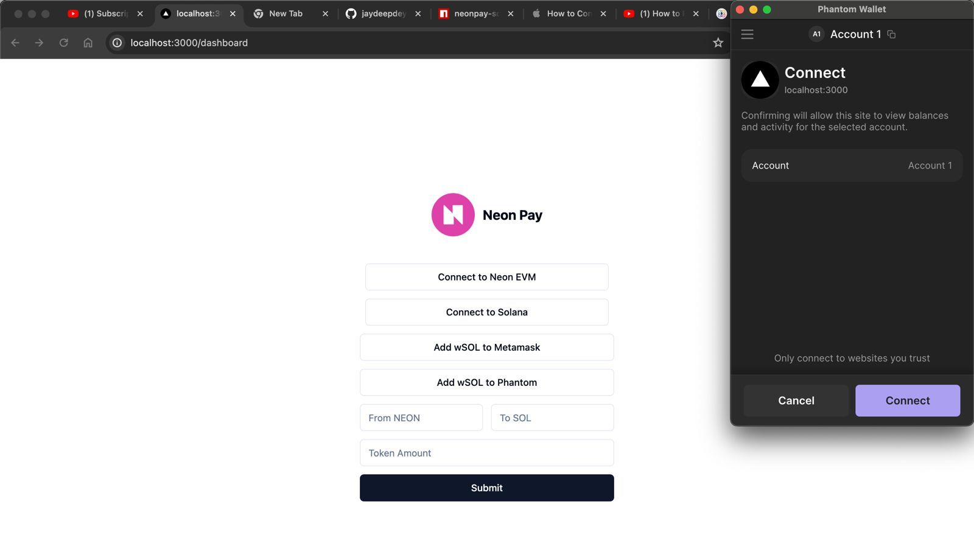Viewport: 974px width, 560px height.
Task: Focus the From NEON input field
Action: pyautogui.click(x=421, y=418)
